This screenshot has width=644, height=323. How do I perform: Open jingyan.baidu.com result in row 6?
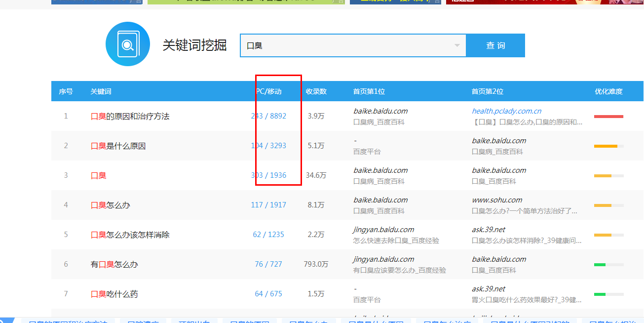point(383,259)
